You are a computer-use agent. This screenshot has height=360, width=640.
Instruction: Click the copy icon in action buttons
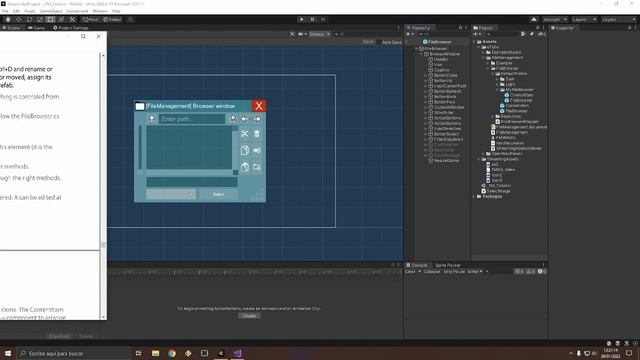(244, 150)
